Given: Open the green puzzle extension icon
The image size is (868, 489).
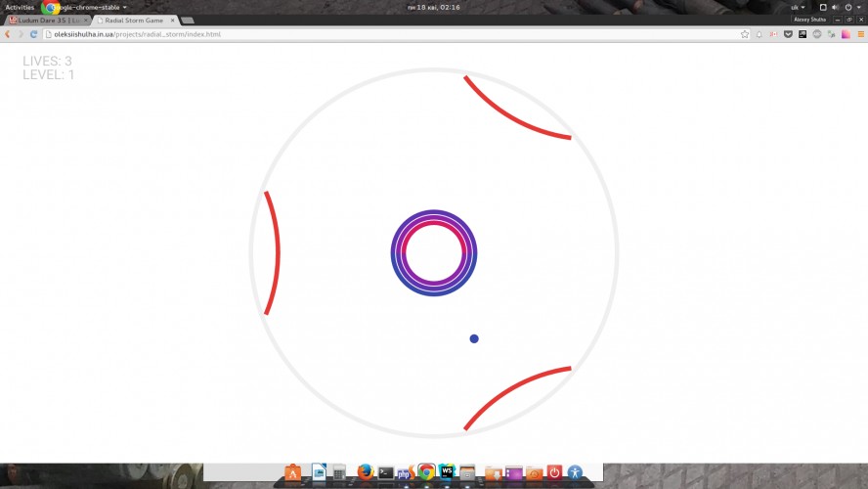Looking at the screenshot, I should 831,34.
